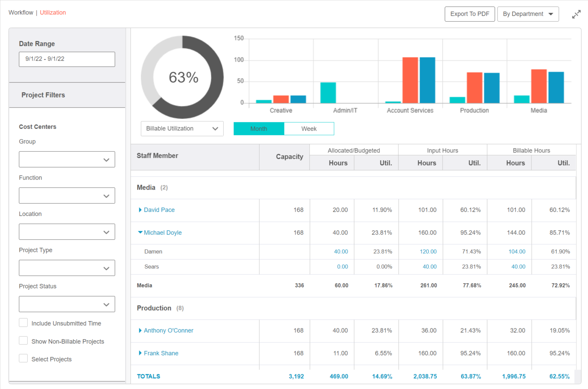
Task: Expand Anthony O'Conner's row arrow
Action: coord(140,330)
